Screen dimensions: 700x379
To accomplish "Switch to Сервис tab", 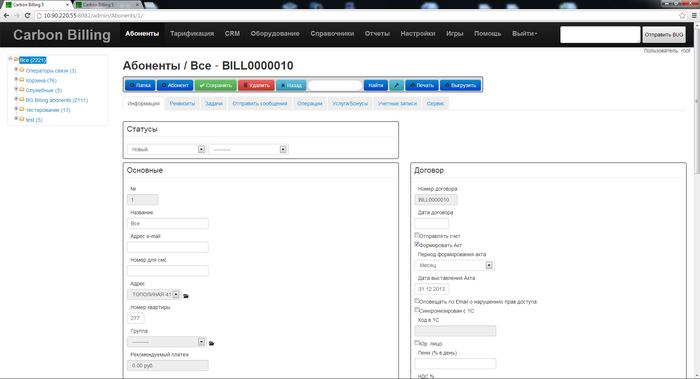I will point(435,104).
